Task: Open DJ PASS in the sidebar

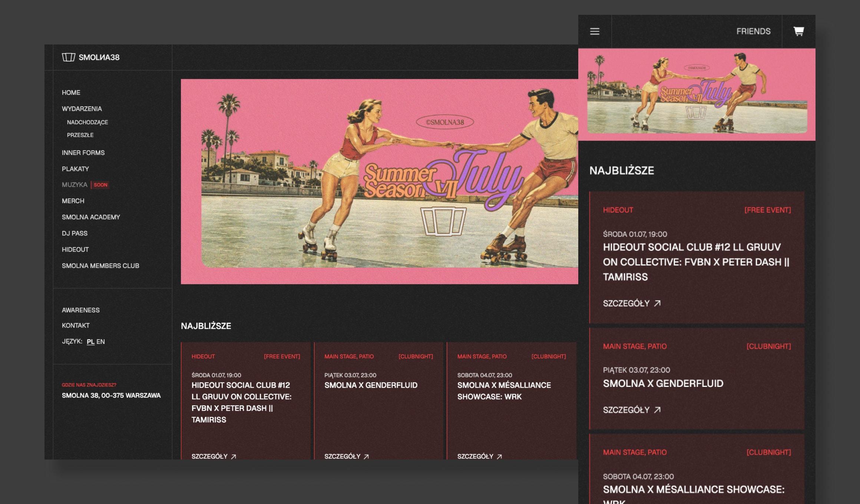Action: (x=75, y=233)
